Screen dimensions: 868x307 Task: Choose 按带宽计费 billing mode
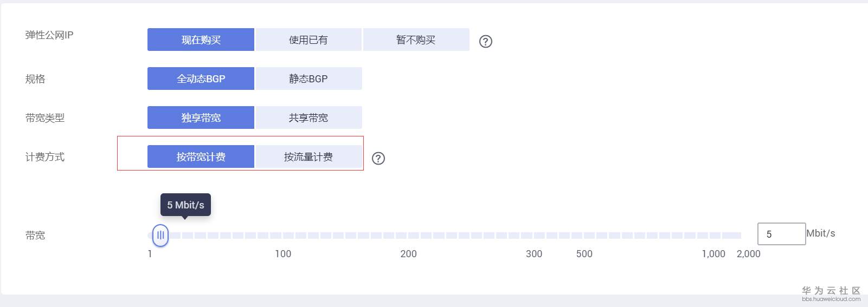click(201, 156)
